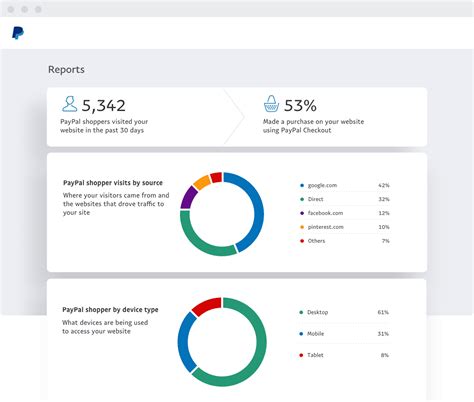Click the 61% value for Desktop
The height and width of the screenshot is (402, 474).
pos(383,312)
